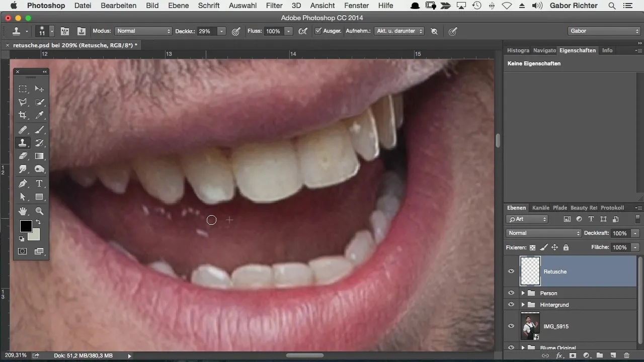
Task: Open the Filter menu
Action: tap(274, 6)
